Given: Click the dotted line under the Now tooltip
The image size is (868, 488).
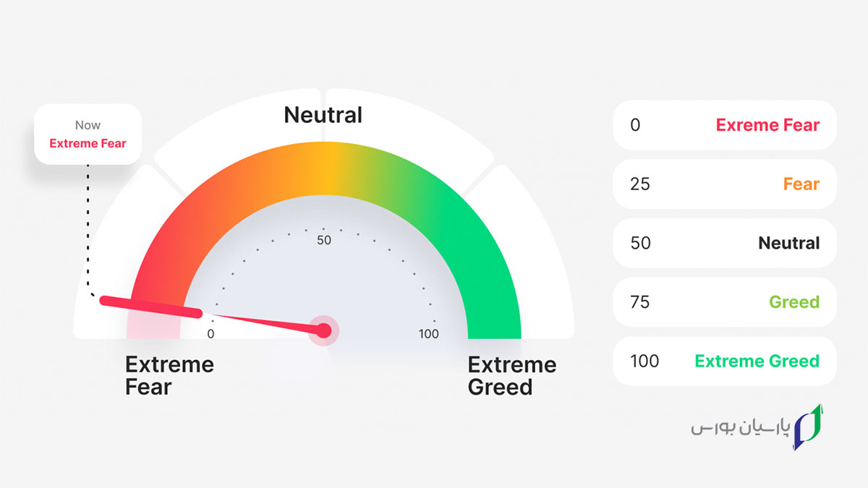Looking at the screenshot, I should tap(88, 231).
